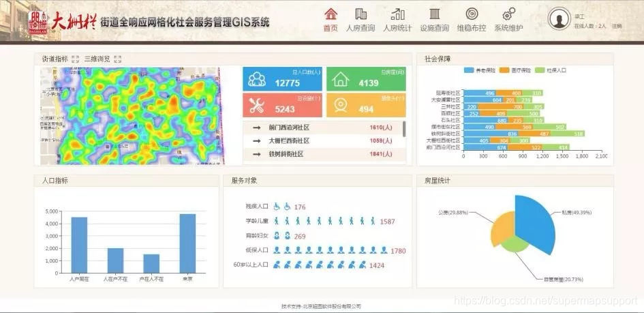Open the 维稳布控 target icon
This screenshot has height=313, width=644.
click(x=472, y=14)
